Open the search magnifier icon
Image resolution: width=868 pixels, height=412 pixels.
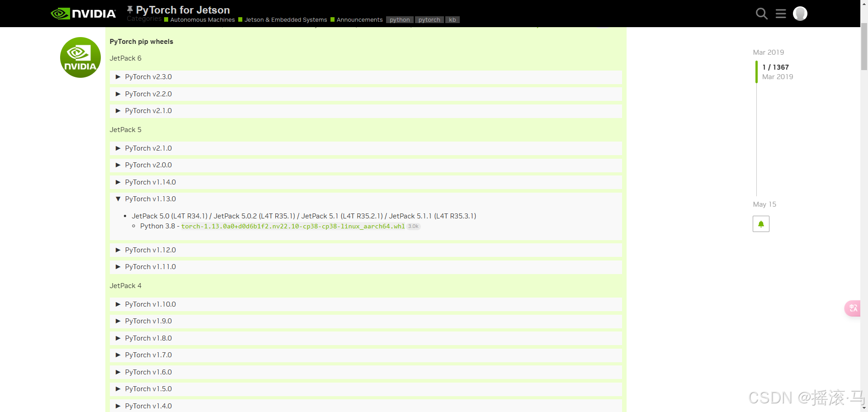coord(762,14)
